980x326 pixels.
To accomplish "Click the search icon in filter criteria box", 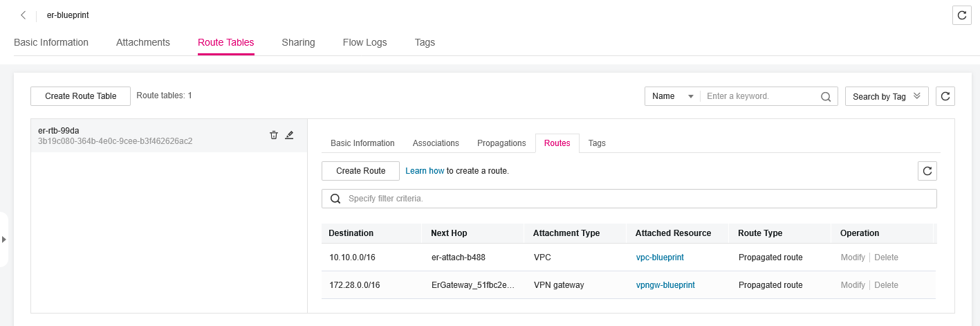I will coord(335,199).
